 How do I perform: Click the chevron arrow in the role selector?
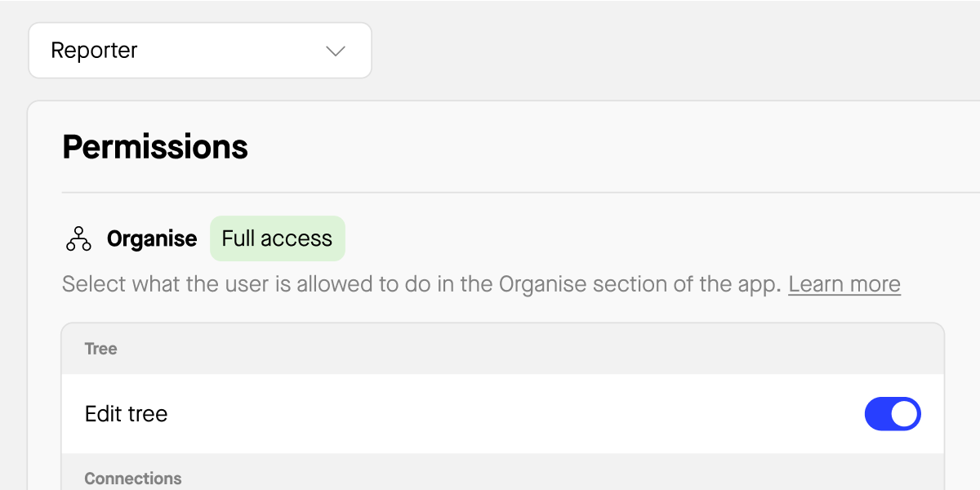pos(336,51)
